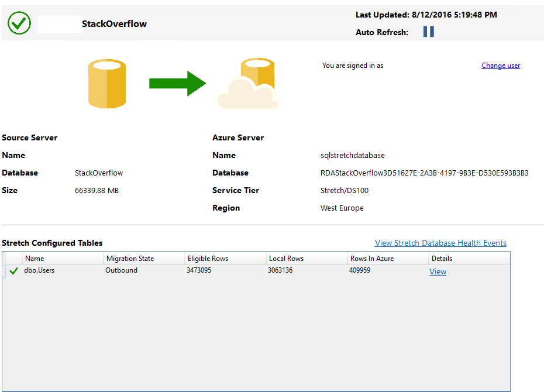Image resolution: width=544 pixels, height=392 pixels.
Task: Click the Azure server name sqlstretchdatabase
Action: [x=353, y=156]
